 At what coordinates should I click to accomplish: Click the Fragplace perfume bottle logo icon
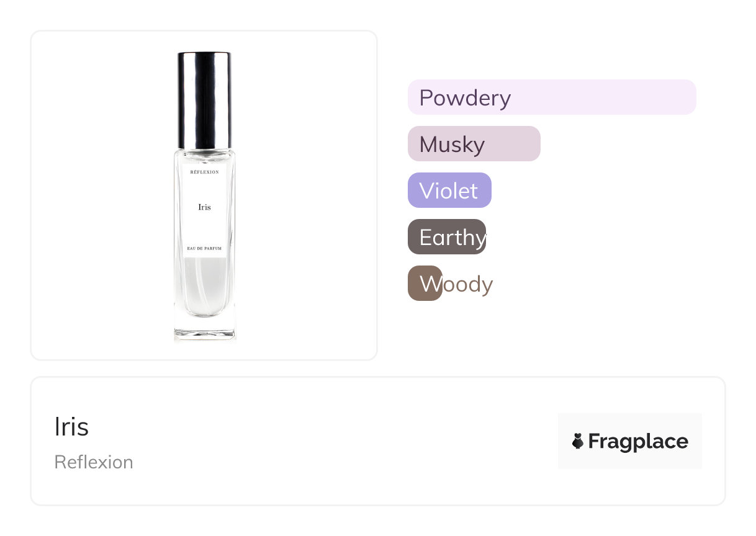pos(578,441)
